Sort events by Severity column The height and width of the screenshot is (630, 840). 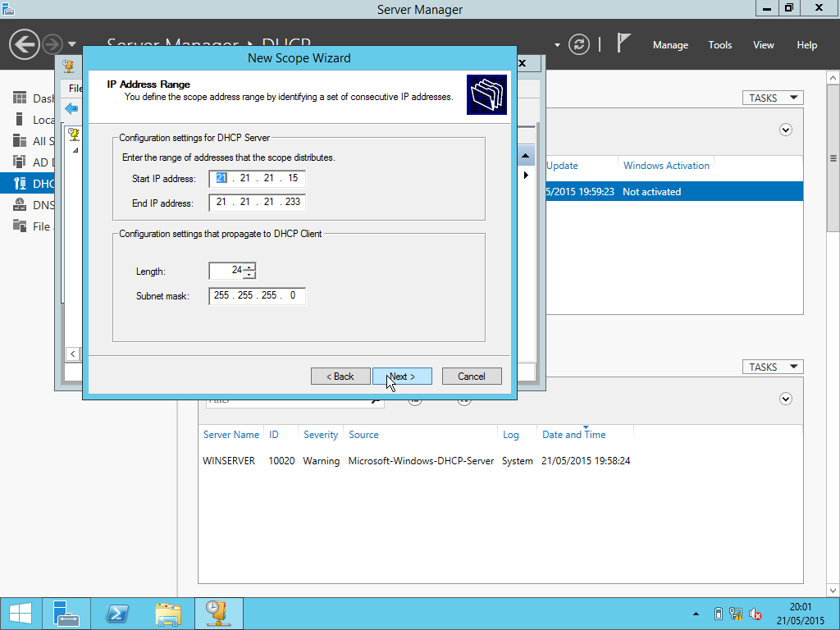pos(321,435)
